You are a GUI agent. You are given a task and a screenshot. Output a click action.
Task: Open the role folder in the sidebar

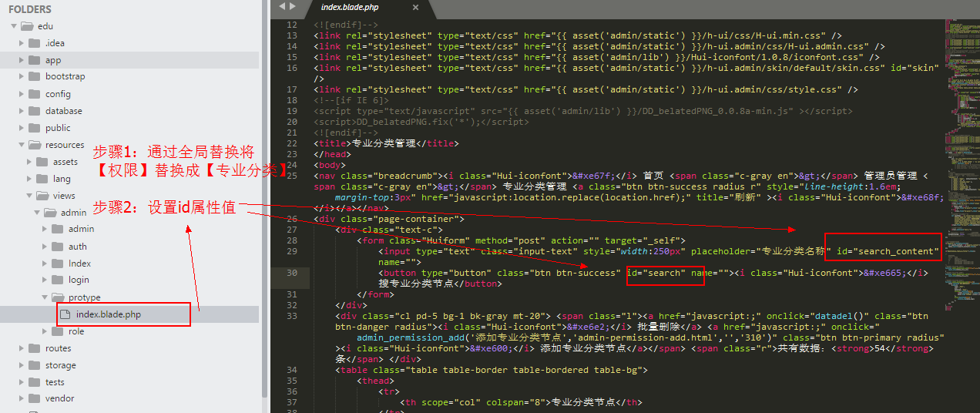76,331
